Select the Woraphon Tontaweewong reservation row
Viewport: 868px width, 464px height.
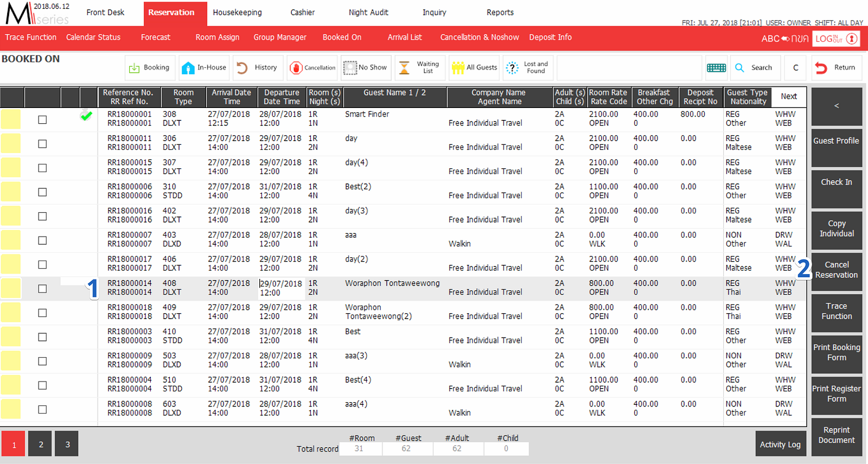click(403, 288)
